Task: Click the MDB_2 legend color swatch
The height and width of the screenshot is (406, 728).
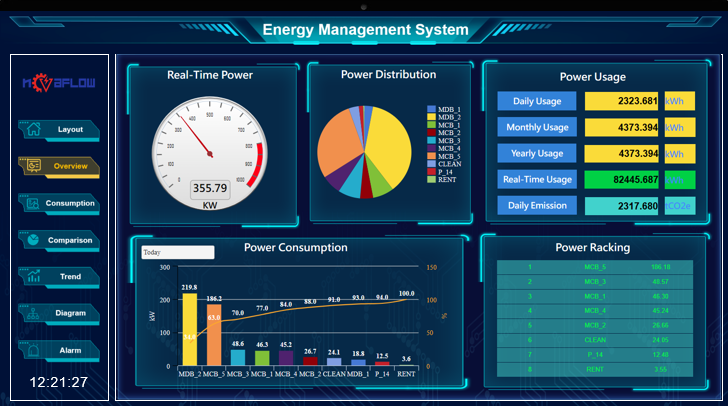Action: [431, 117]
